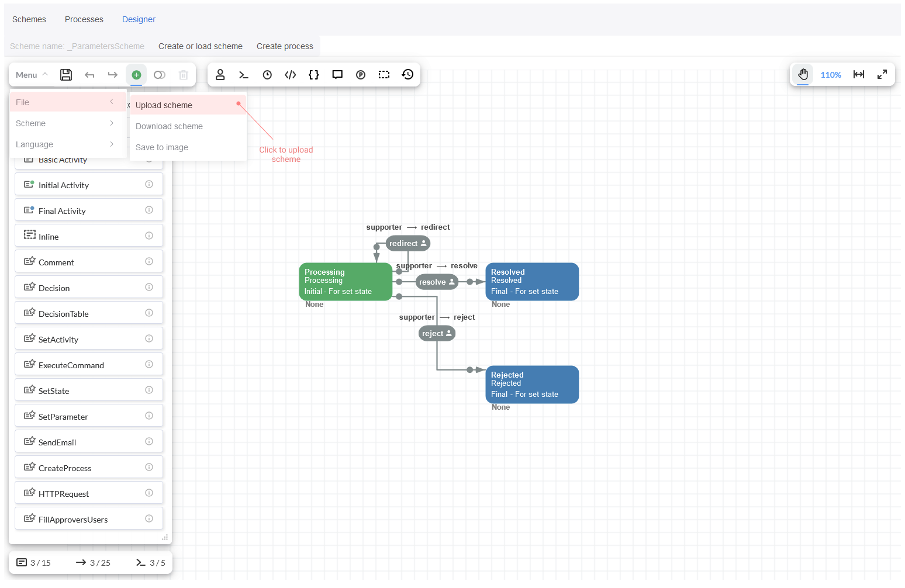Open the curly braces code icon

(x=314, y=75)
